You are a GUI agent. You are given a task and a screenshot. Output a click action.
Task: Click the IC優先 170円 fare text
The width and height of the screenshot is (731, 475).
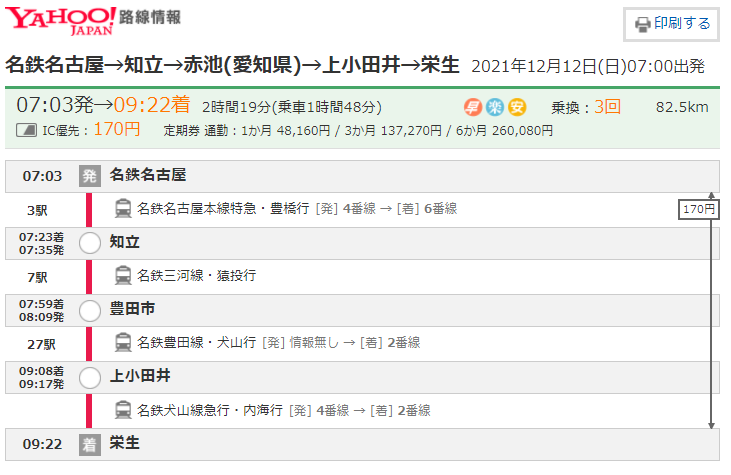click(x=91, y=130)
